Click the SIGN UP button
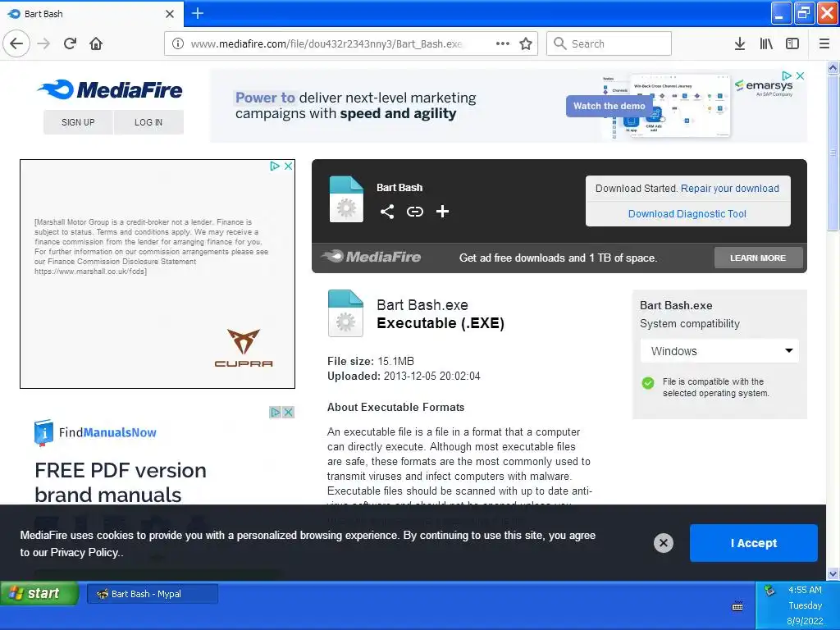 [78, 122]
